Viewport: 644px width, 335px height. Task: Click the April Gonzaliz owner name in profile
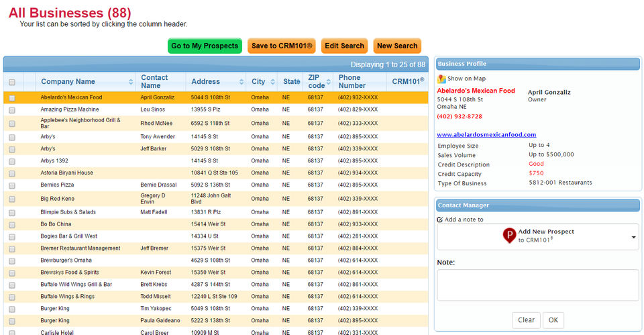click(x=549, y=93)
